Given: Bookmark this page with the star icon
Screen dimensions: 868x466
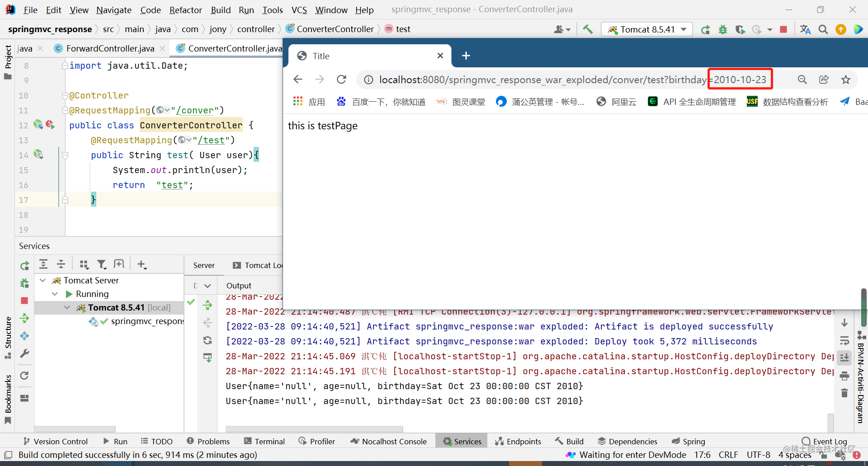Looking at the screenshot, I should click(x=846, y=80).
